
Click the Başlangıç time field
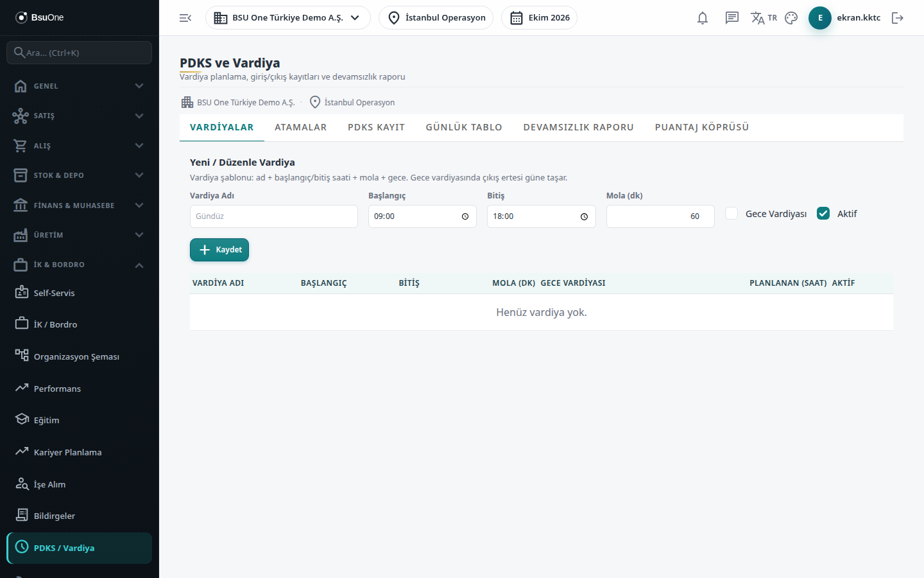pyautogui.click(x=422, y=216)
